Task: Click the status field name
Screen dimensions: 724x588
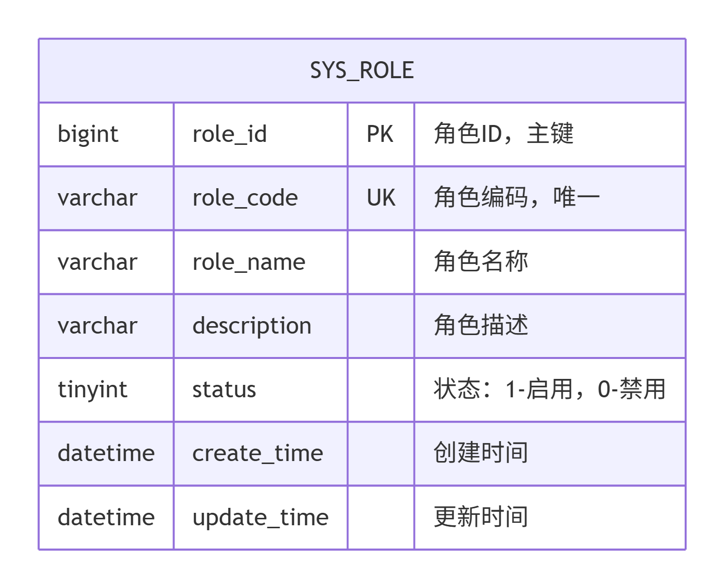Action: pos(224,389)
